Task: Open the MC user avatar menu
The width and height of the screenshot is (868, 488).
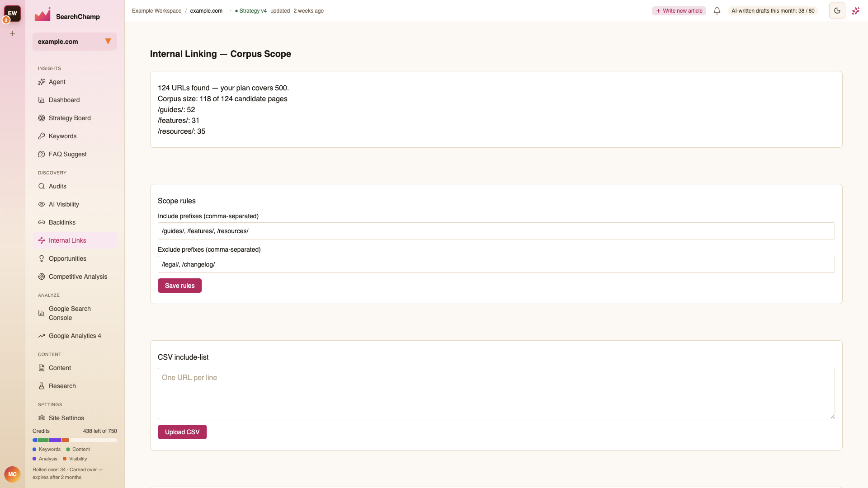Action: click(12, 474)
